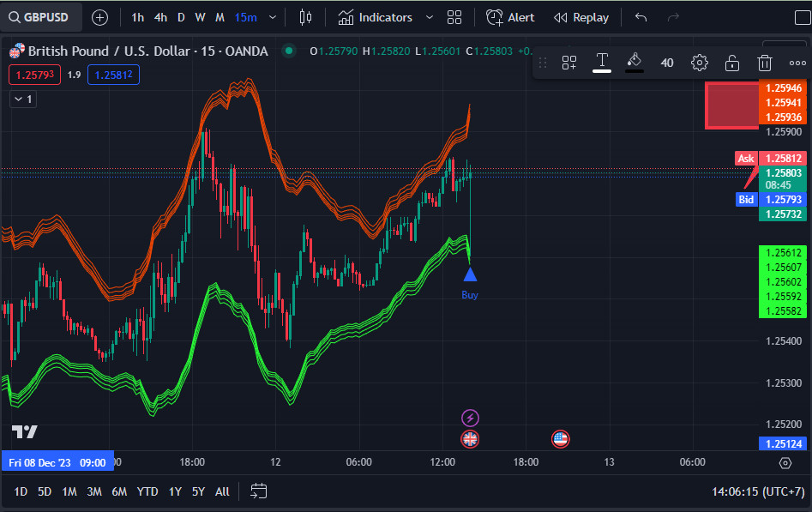Click the undo arrow
812x512 pixels.
[x=641, y=17]
